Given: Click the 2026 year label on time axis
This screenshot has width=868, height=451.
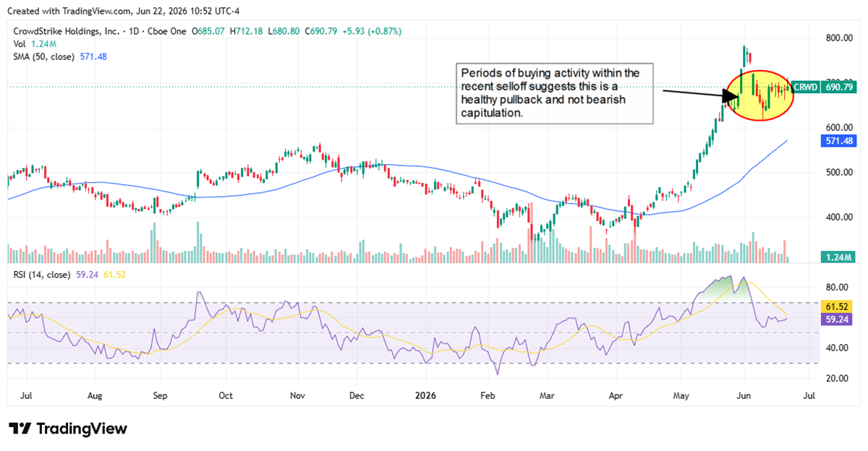Looking at the screenshot, I should [x=425, y=397].
